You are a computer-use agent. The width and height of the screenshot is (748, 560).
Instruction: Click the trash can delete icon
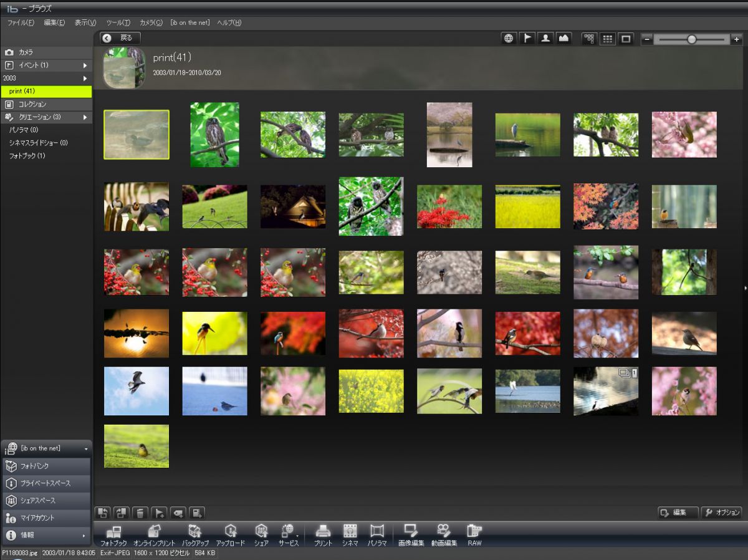[x=141, y=513]
